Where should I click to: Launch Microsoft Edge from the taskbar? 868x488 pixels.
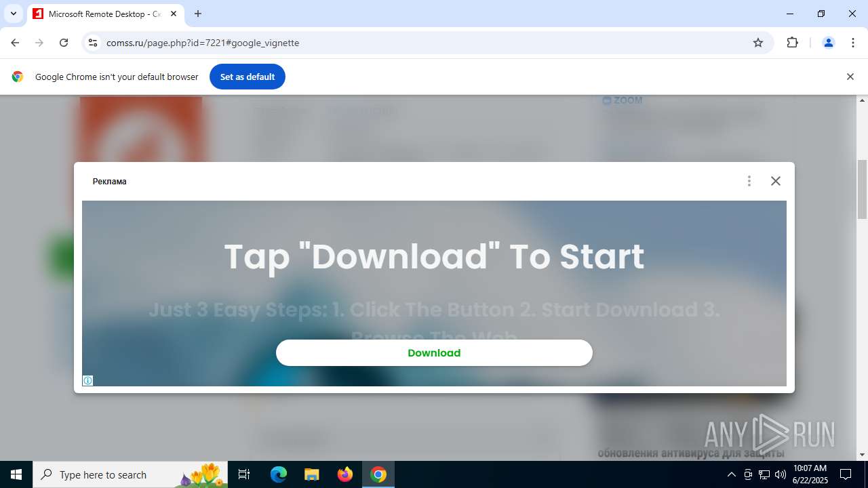(279, 474)
